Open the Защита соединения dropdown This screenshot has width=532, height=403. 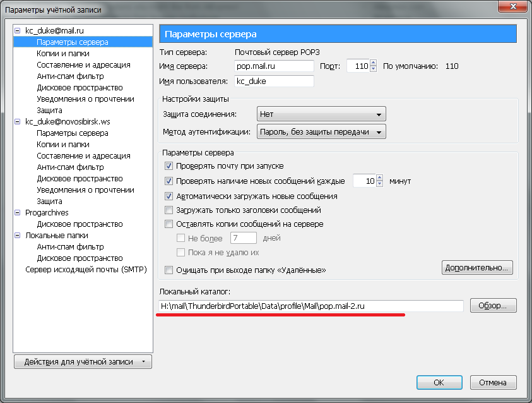[321, 114]
